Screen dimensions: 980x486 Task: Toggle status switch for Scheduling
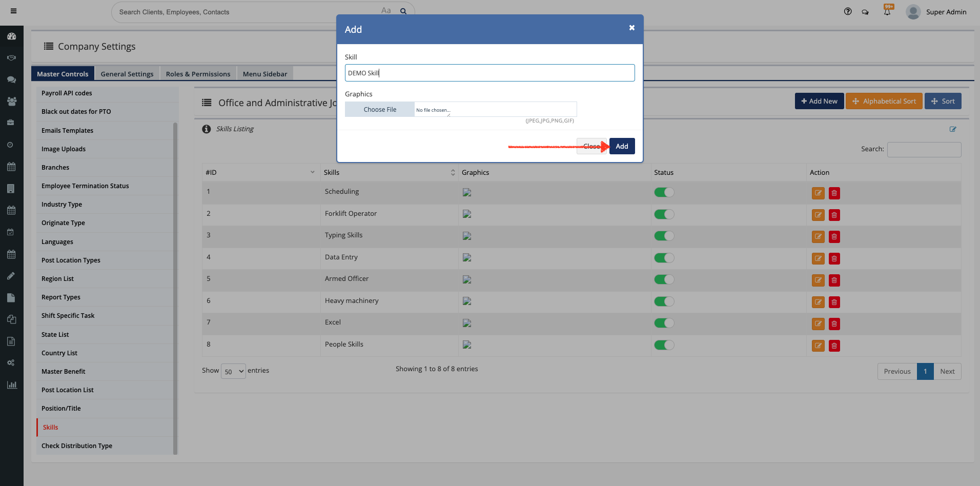click(664, 192)
